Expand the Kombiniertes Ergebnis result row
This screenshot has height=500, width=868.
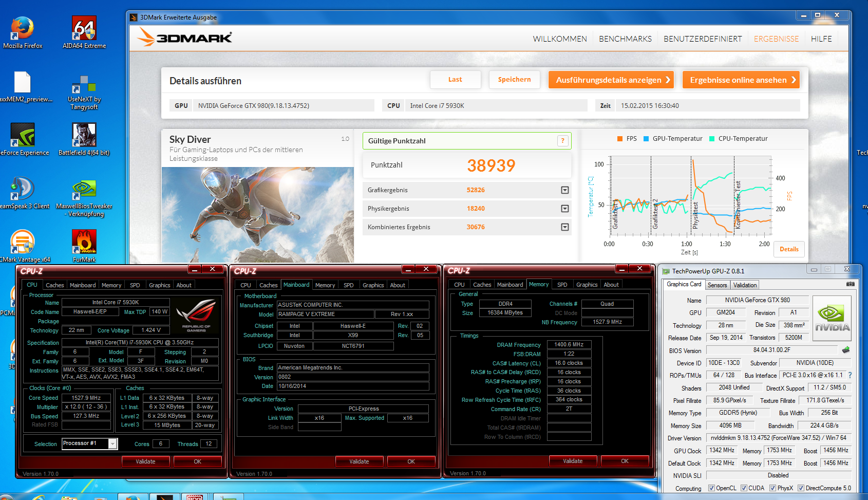click(x=565, y=227)
